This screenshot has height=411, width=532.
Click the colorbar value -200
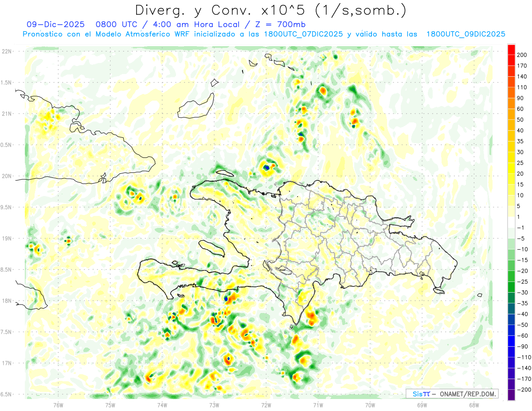point(524,389)
